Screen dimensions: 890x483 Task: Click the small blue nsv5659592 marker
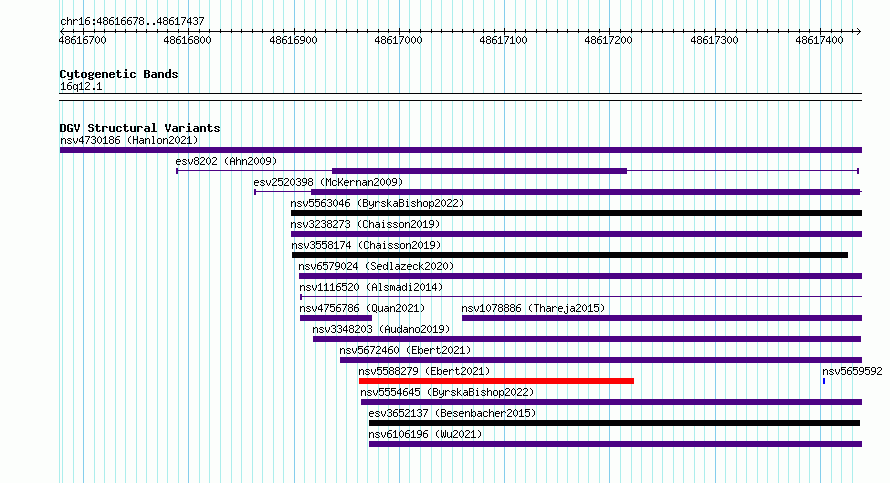tap(824, 381)
